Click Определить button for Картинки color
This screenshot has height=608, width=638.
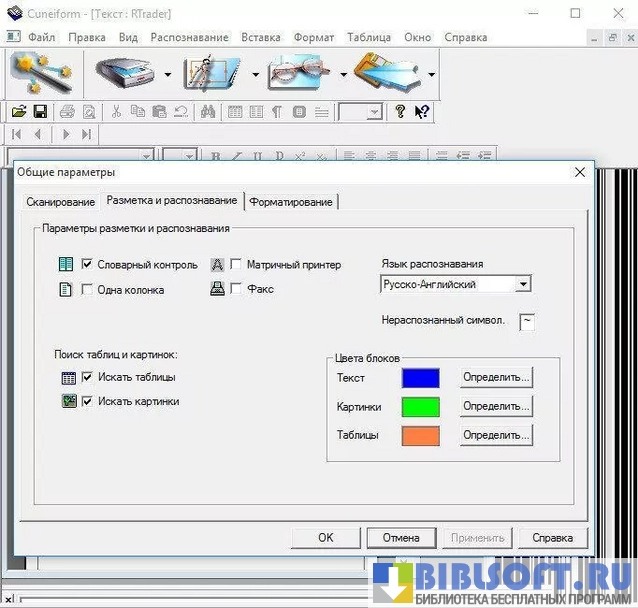[496, 406]
